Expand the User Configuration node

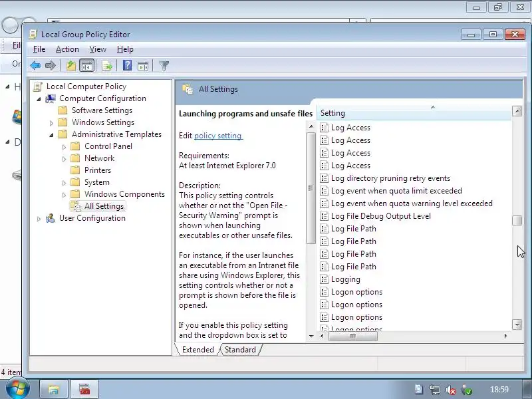point(39,219)
